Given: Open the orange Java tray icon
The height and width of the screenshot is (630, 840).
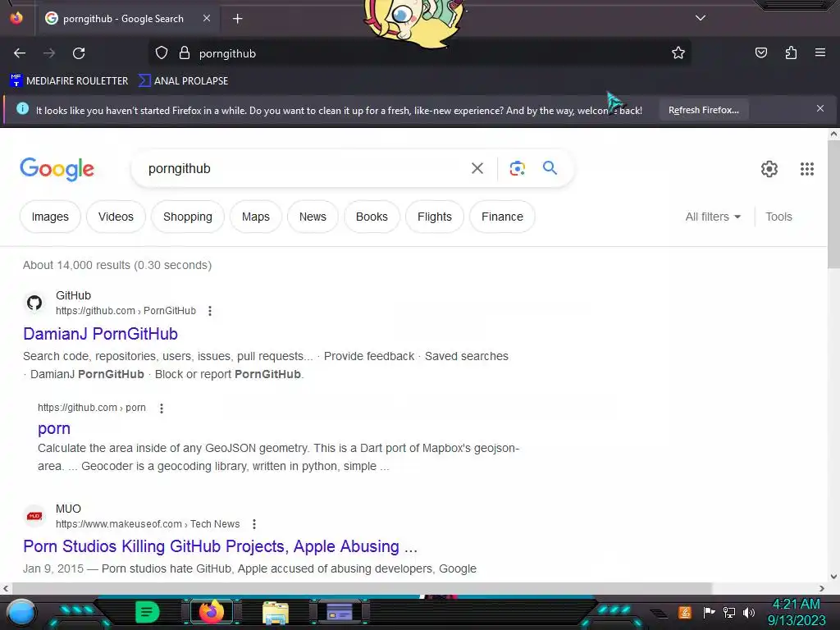Looking at the screenshot, I should pos(685,612).
